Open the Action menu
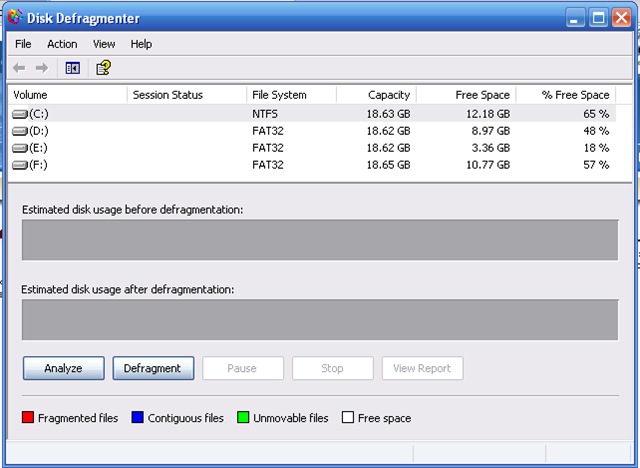The image size is (640, 468). tap(62, 44)
